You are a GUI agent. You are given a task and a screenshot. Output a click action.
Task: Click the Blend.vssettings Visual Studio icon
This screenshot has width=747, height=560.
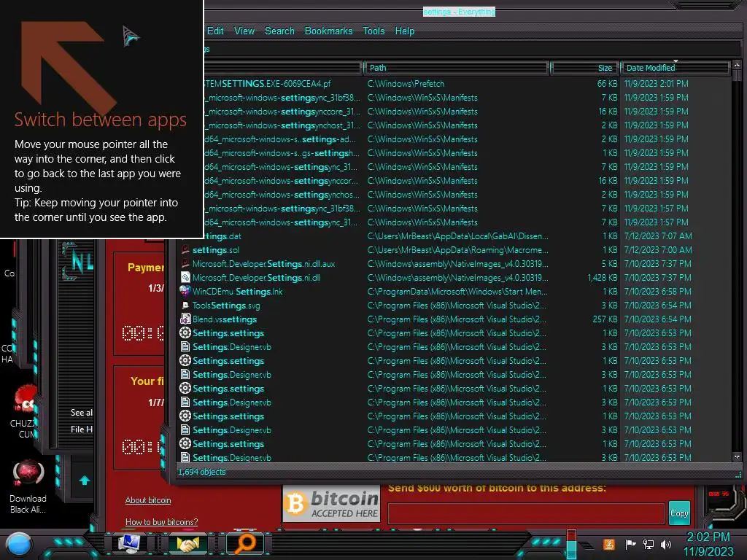tap(185, 319)
